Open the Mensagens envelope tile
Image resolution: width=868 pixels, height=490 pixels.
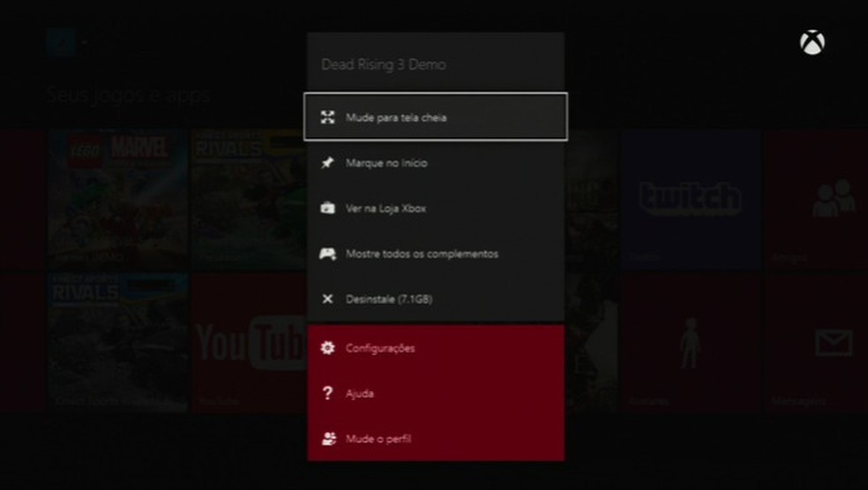coord(832,343)
